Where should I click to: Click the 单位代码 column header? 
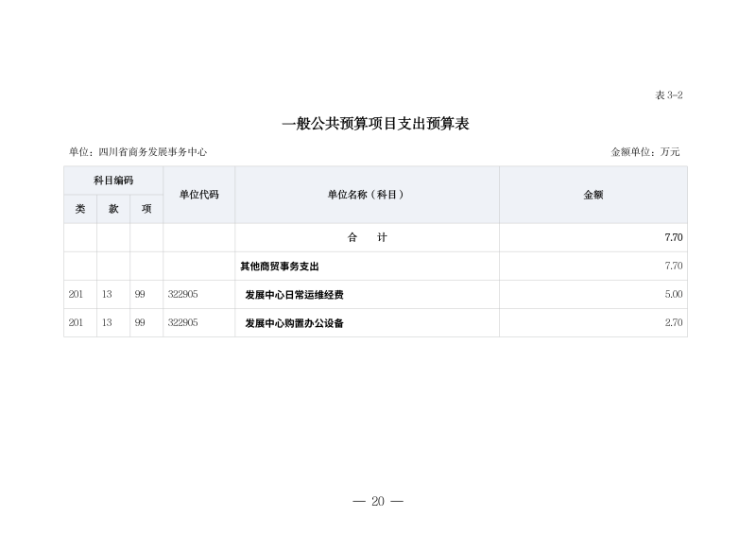tap(198, 195)
